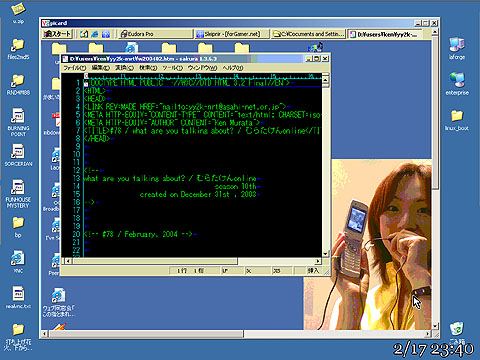Viewport: 480px width, 360px height.
Task: Click picard window horizontal scroll right arrow
Action: 428,334
